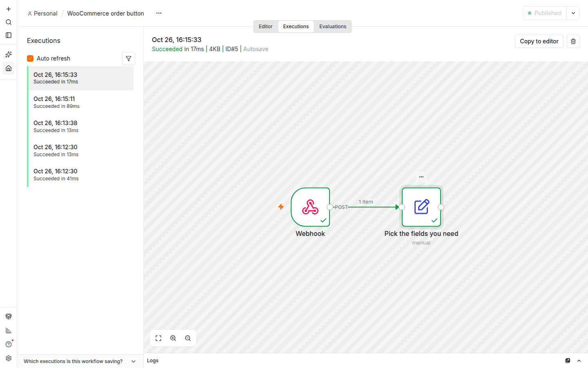
Task: Delete this execution with the trash icon
Action: (x=573, y=41)
